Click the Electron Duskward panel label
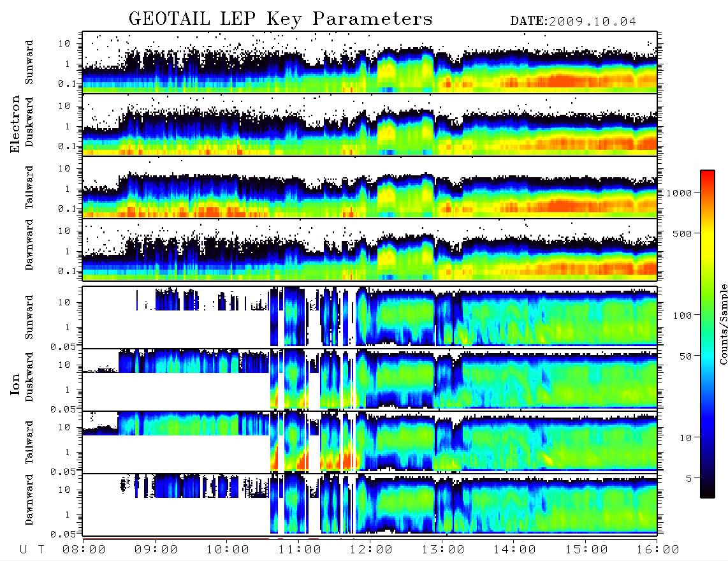The image size is (728, 561). click(x=29, y=122)
